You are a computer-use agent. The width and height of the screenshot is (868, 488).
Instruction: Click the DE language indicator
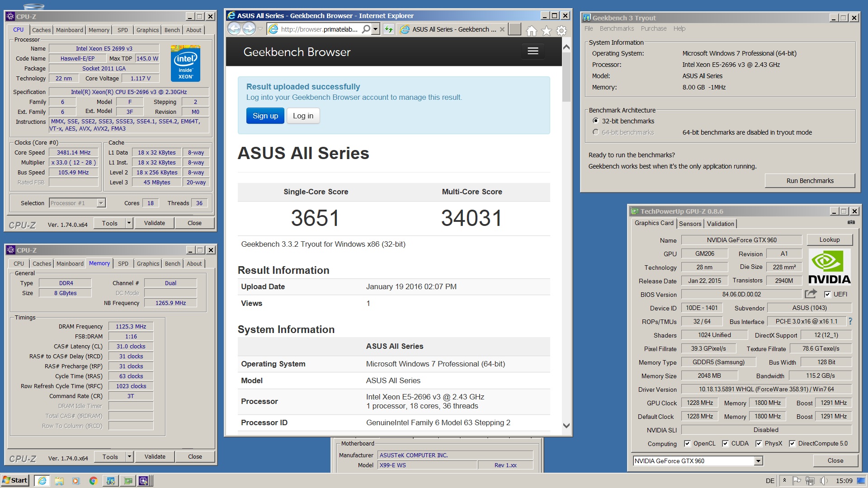click(x=770, y=481)
